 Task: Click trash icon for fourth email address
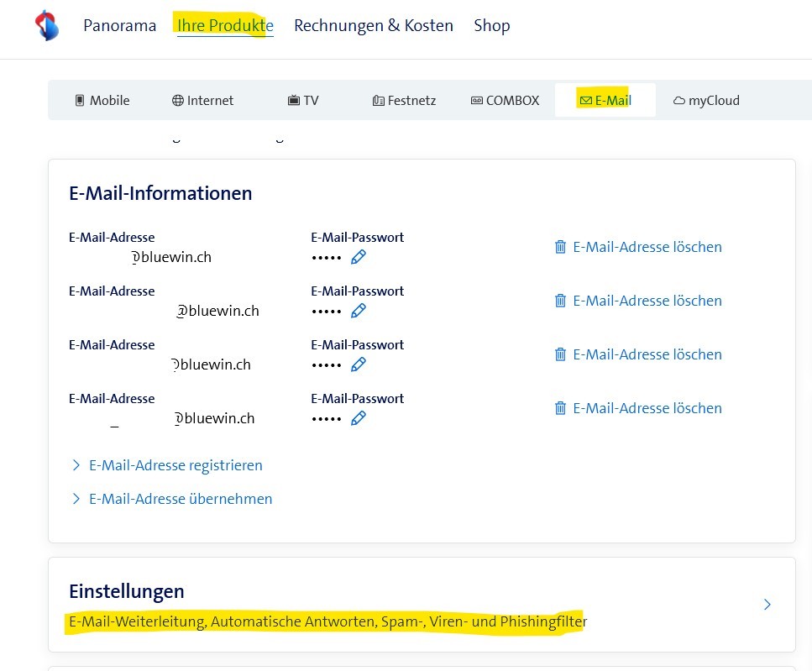tap(560, 408)
